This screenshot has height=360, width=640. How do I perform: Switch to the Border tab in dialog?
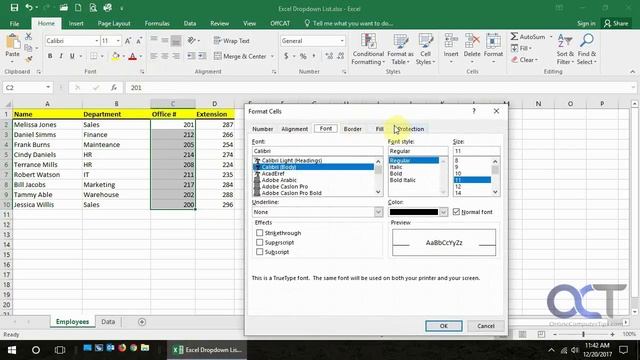tap(353, 129)
